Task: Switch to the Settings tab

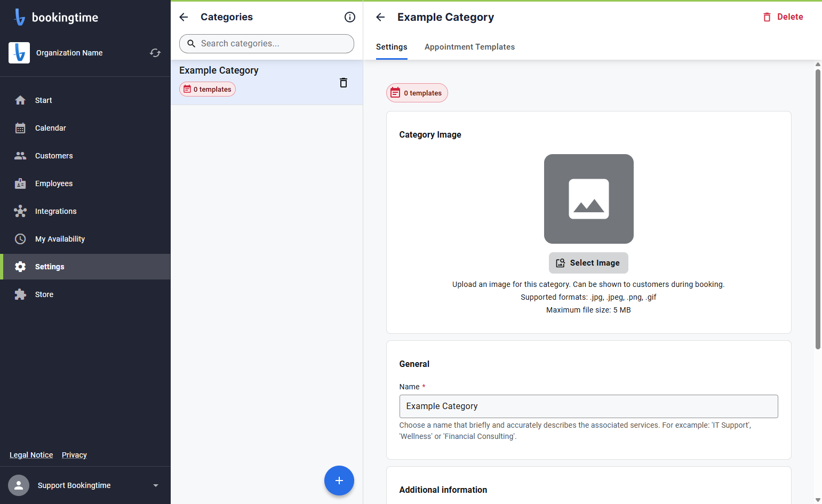Action: click(392, 47)
